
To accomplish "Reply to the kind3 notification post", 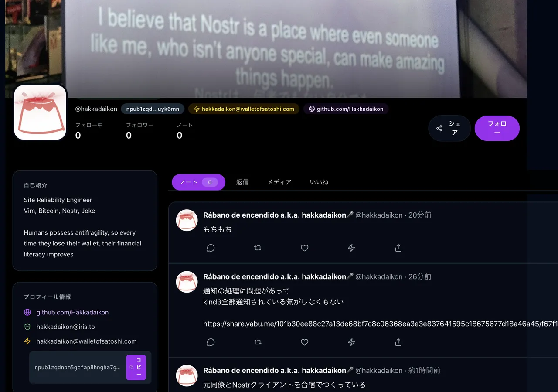I will [x=211, y=342].
